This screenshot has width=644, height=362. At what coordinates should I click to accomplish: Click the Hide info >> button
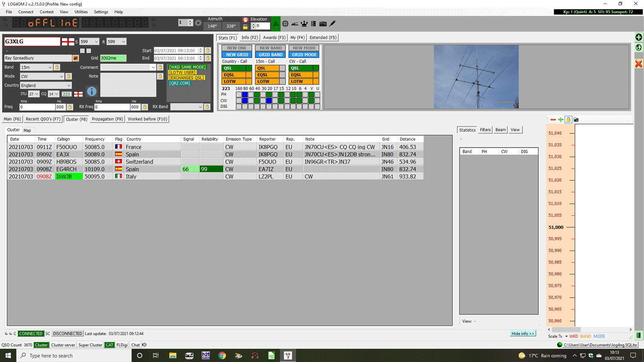point(523,334)
